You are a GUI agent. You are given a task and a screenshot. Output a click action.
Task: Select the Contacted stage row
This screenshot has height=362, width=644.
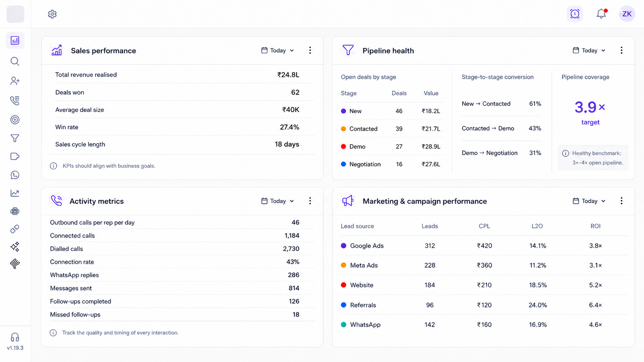(392, 129)
